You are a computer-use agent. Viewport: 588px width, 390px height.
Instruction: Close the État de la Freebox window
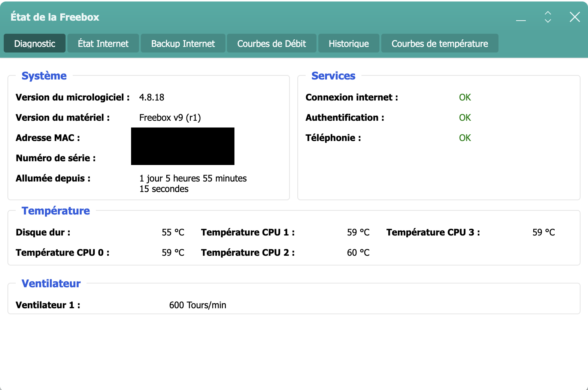[x=575, y=17]
